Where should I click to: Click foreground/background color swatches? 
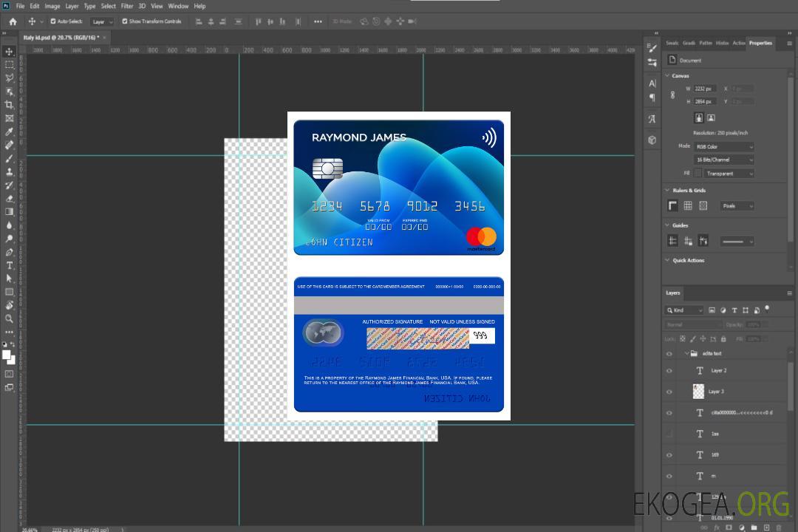pos(9,357)
